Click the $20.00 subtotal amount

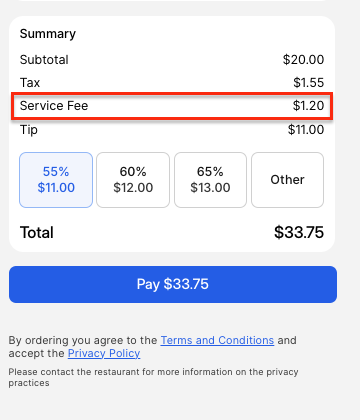pyautogui.click(x=303, y=60)
